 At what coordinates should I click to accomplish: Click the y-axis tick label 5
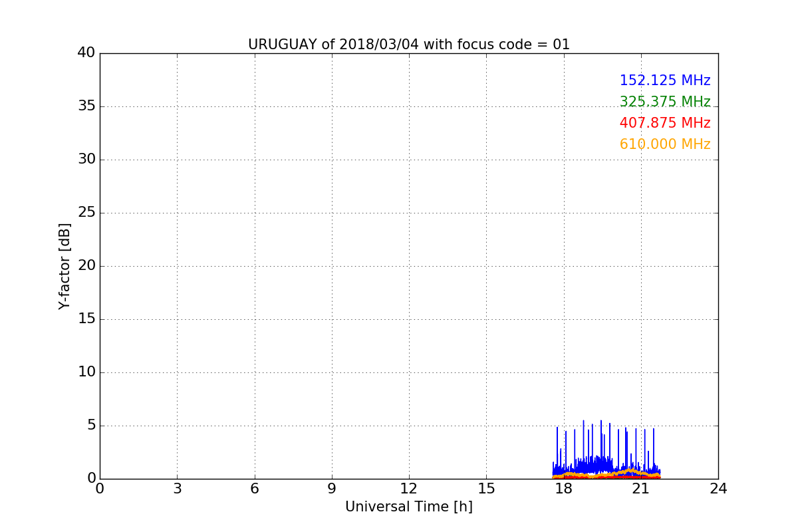tap(91, 425)
